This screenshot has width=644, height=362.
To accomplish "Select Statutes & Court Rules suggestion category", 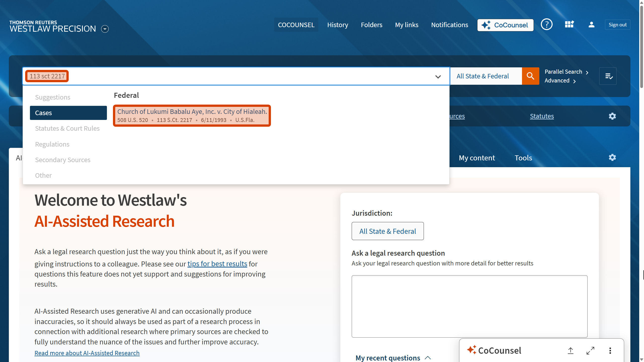I will [67, 128].
